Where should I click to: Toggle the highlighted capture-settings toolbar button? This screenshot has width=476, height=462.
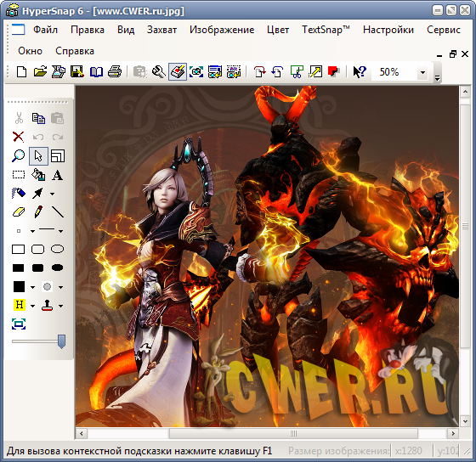[x=178, y=72]
